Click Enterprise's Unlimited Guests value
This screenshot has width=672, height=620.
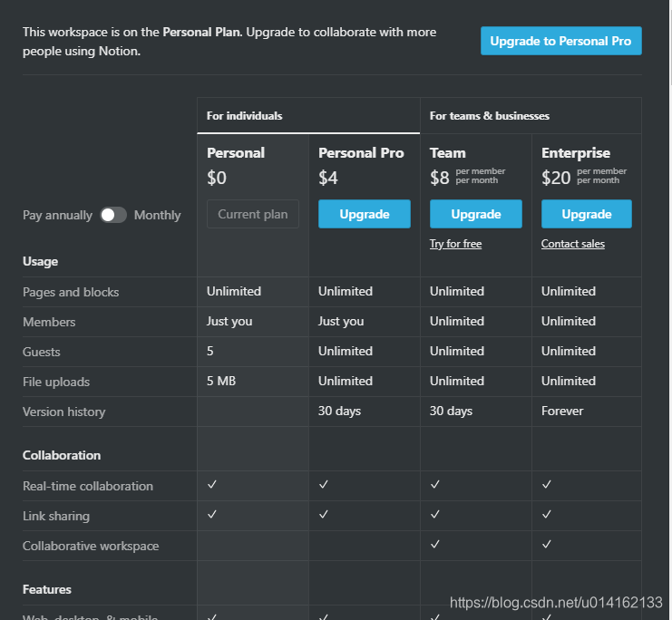(569, 352)
